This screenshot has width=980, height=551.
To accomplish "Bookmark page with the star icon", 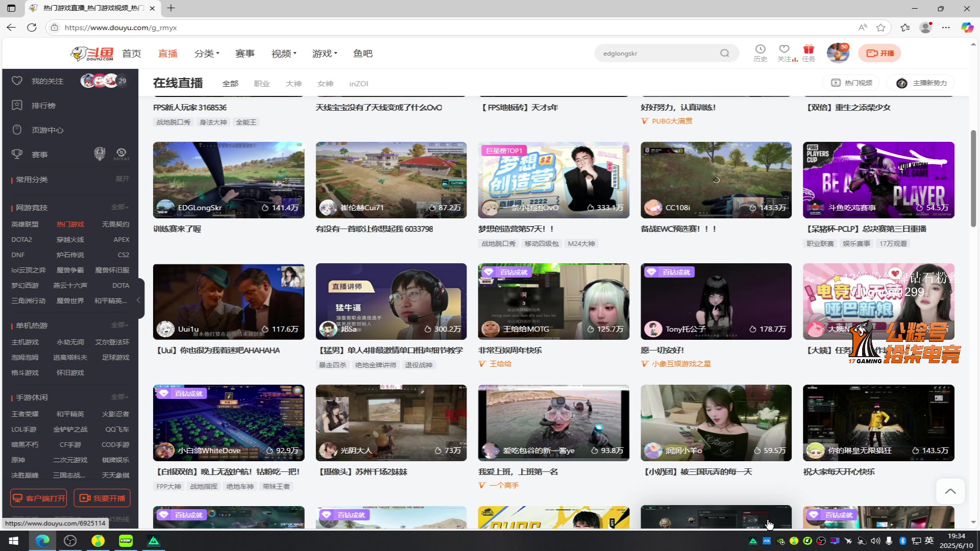I will 880,28.
